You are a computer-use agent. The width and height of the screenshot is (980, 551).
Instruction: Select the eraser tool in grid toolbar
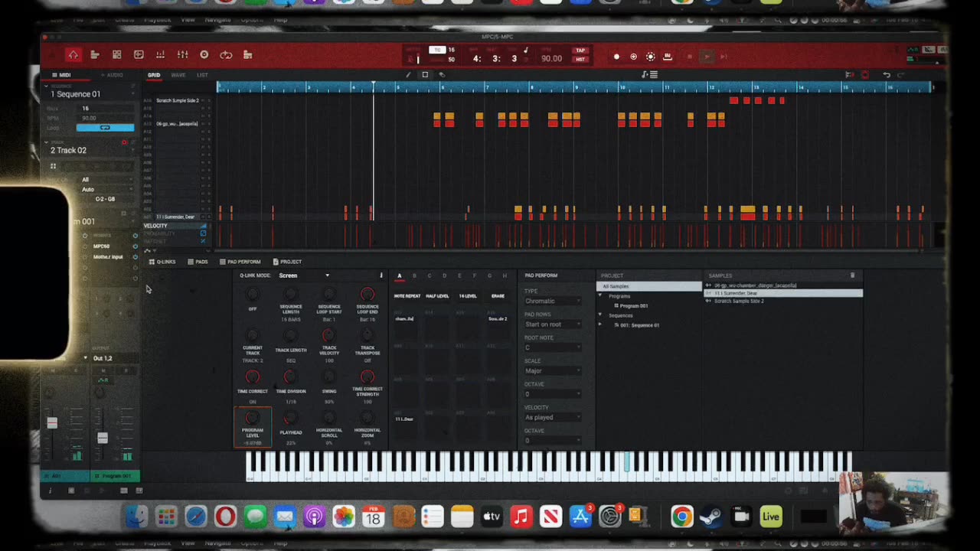pos(442,75)
